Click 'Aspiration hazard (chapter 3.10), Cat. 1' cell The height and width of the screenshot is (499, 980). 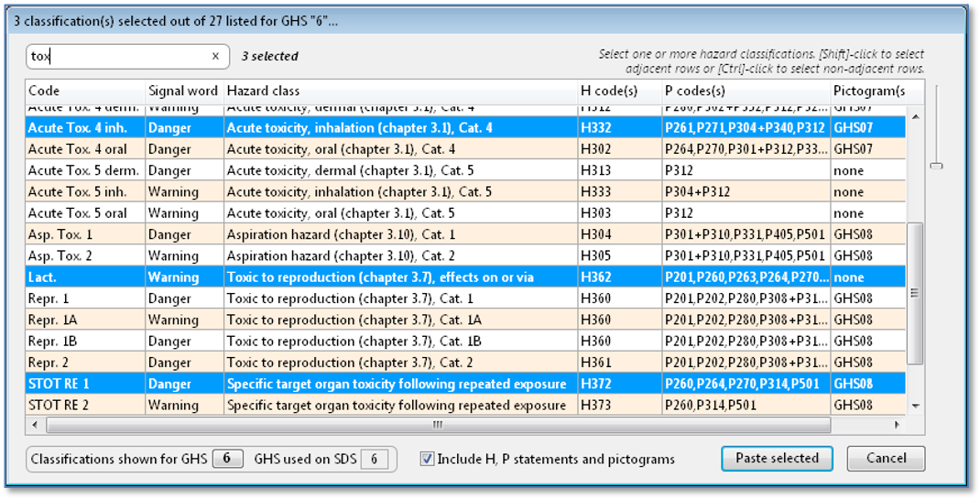click(x=400, y=234)
